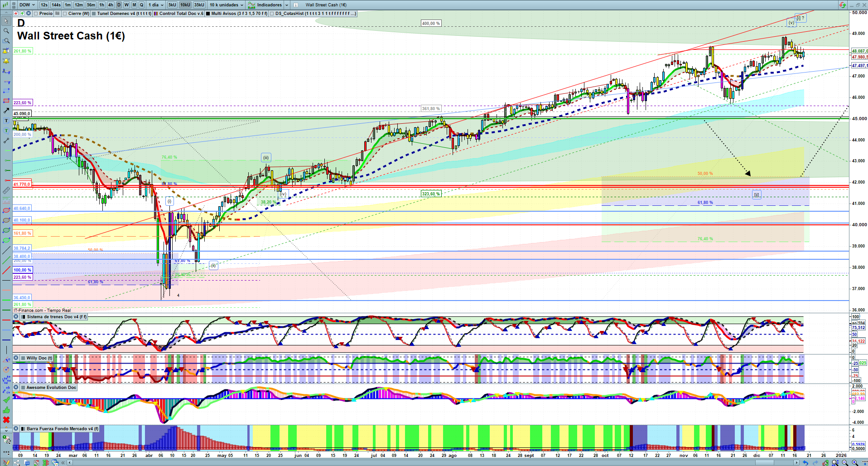This screenshot has width=868, height=466.
Task: Open the DOW instrument dropdown
Action: click(27, 5)
